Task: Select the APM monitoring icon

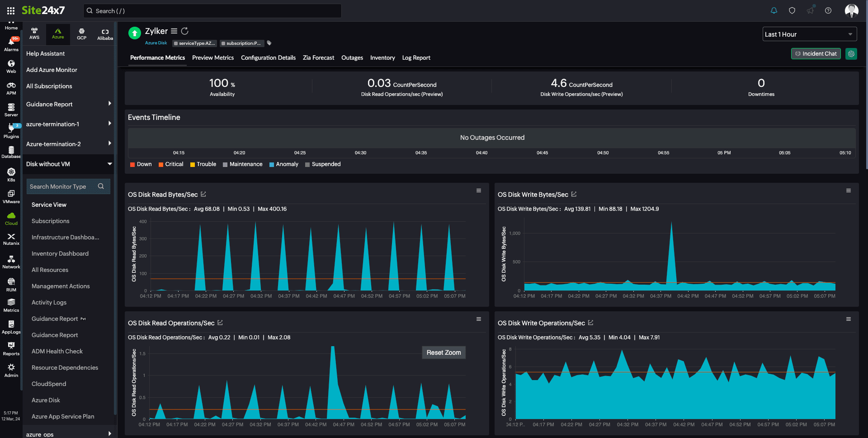Action: [x=11, y=88]
